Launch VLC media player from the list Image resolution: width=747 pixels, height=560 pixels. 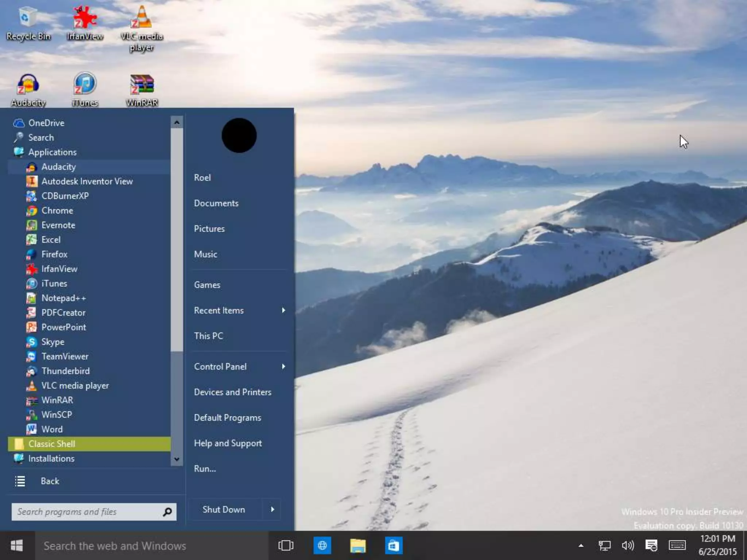coord(89,385)
